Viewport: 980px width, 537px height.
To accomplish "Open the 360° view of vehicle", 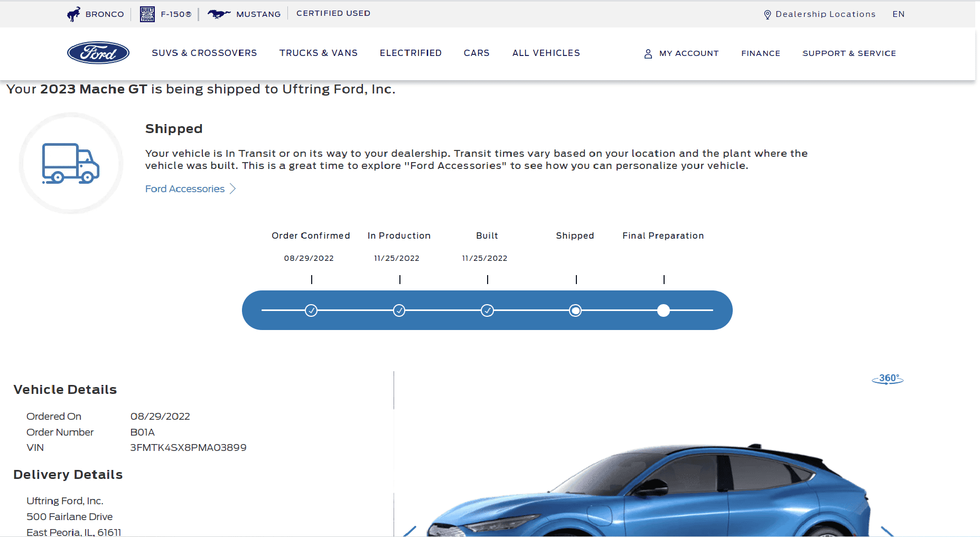I will click(x=888, y=379).
